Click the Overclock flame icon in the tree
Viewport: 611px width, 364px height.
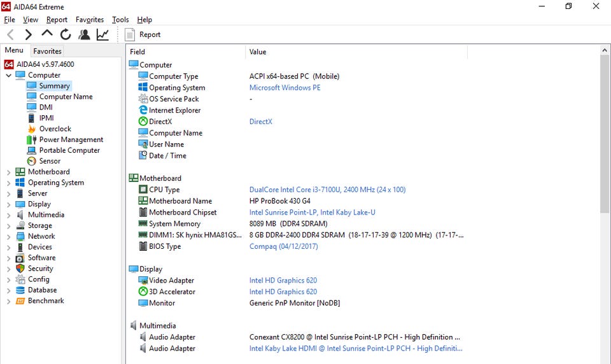pos(32,129)
